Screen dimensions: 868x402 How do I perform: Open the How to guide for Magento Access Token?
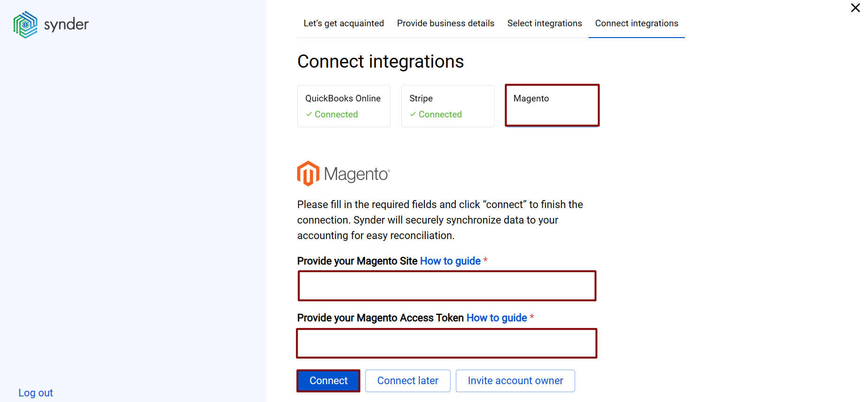coord(496,317)
